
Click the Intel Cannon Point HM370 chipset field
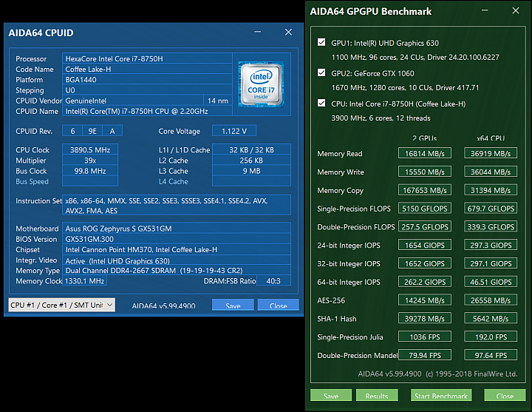click(177, 249)
